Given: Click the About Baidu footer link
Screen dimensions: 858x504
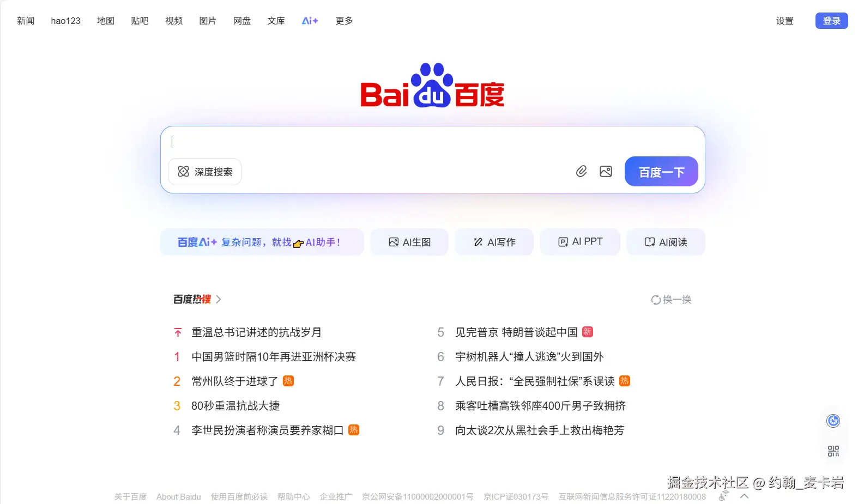Looking at the screenshot, I should pos(178,496).
